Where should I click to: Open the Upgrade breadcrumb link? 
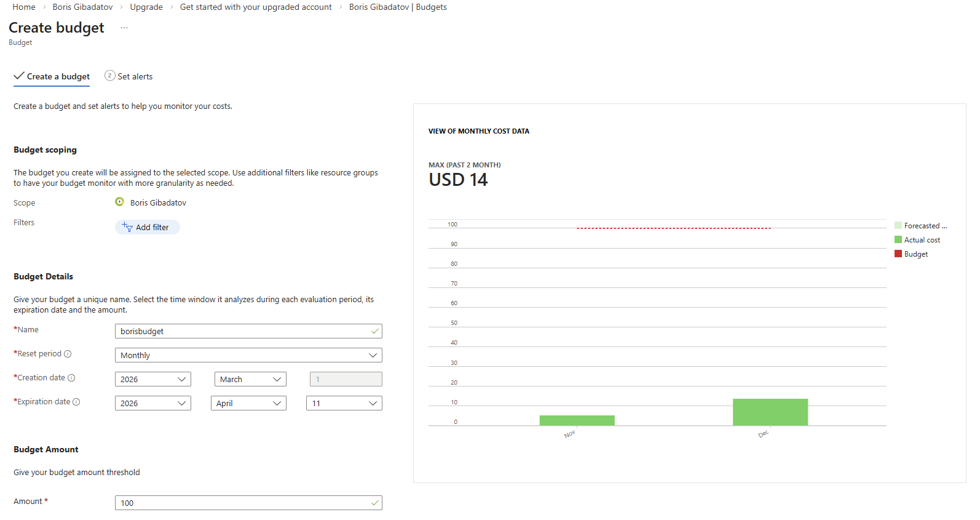point(146,7)
